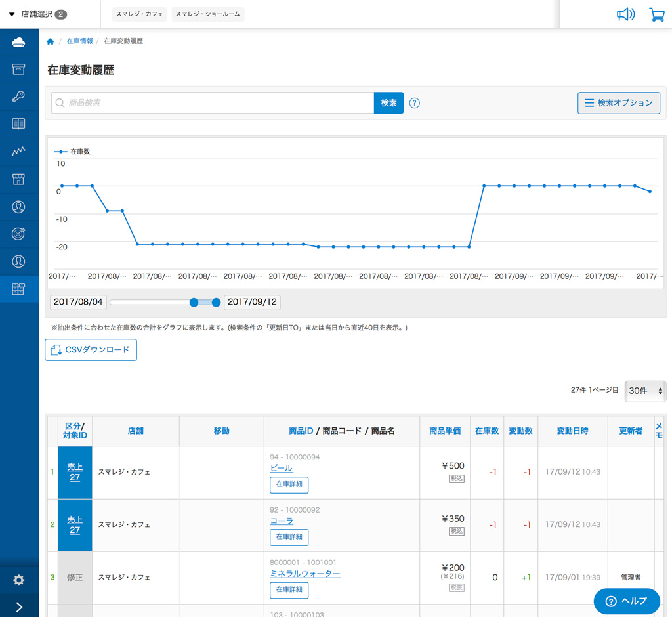Select the スマレジ・ショールーム store tag
Image resolution: width=672 pixels, height=617 pixels.
pyautogui.click(x=208, y=14)
